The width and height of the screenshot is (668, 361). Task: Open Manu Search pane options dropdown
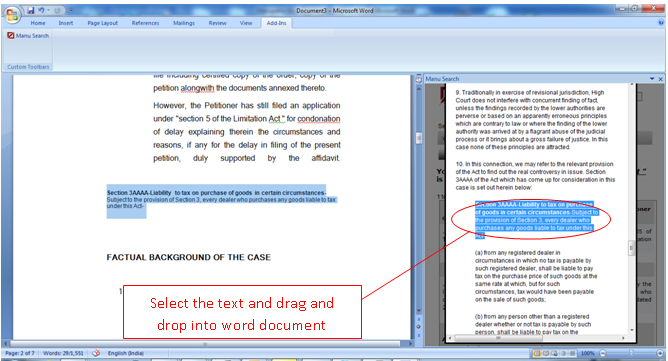pyautogui.click(x=652, y=79)
